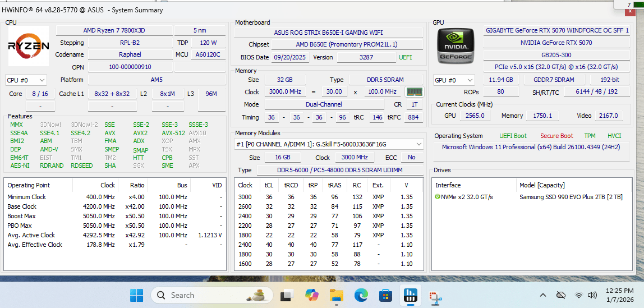The image size is (644, 308).
Task: Open Windows Start menu
Action: [x=137, y=295]
